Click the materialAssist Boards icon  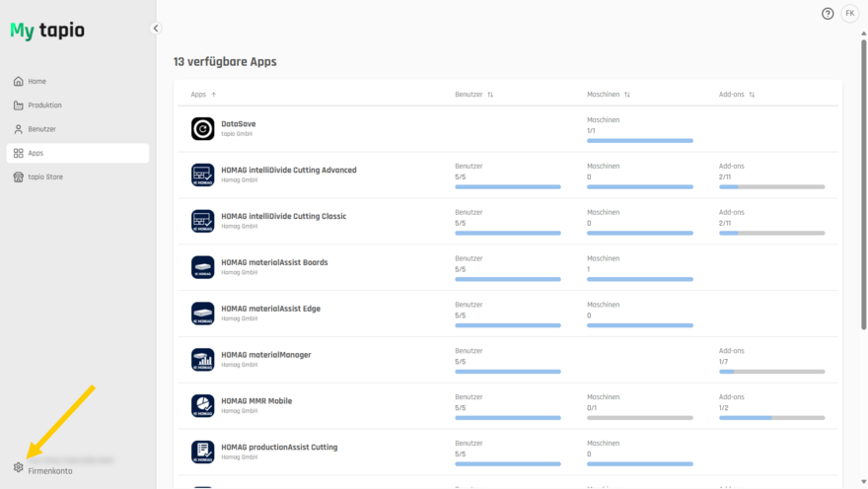click(x=202, y=267)
